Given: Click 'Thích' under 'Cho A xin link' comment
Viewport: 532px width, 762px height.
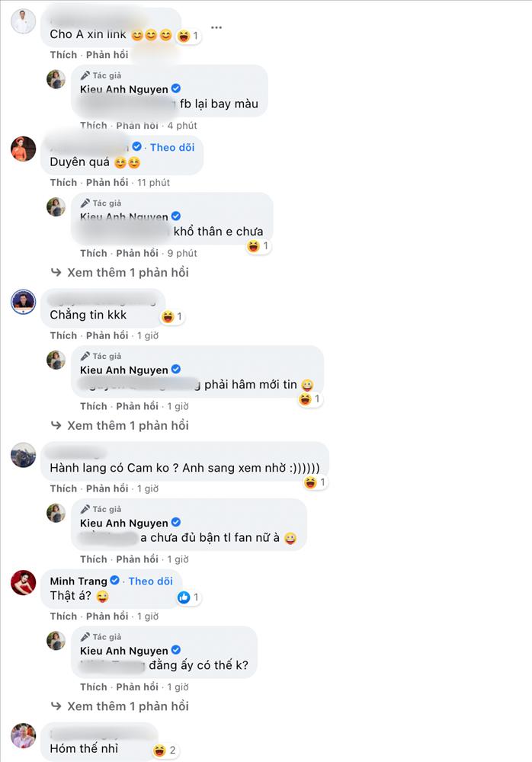Looking at the screenshot, I should pyautogui.click(x=64, y=55).
